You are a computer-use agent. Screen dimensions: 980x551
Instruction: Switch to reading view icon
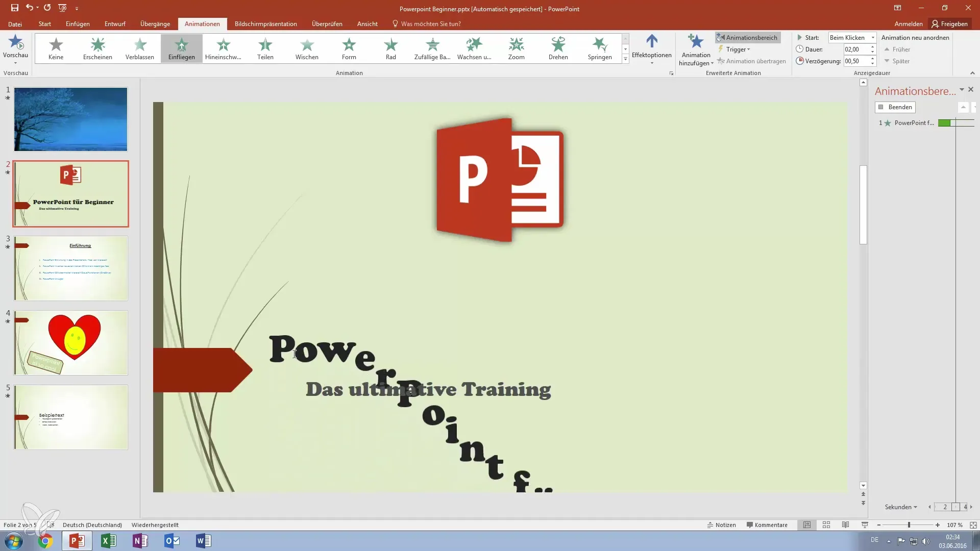(x=845, y=524)
